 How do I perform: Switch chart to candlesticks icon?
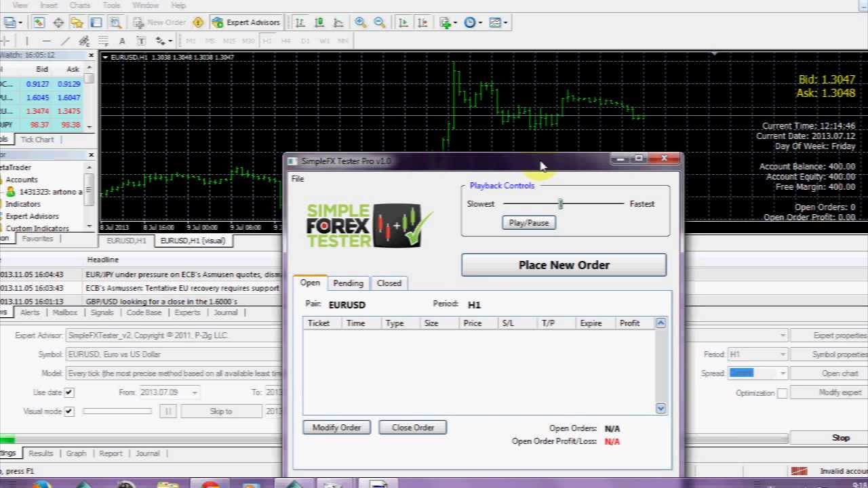coord(319,22)
